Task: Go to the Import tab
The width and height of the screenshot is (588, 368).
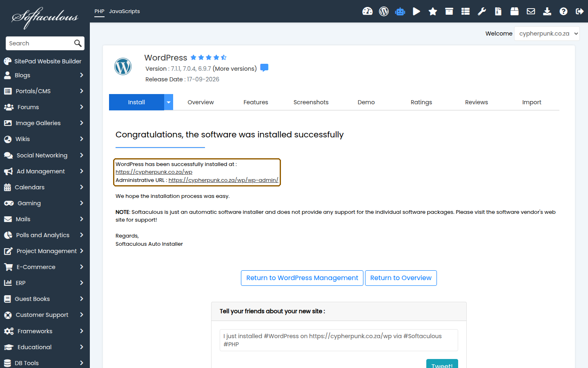Action: click(532, 102)
